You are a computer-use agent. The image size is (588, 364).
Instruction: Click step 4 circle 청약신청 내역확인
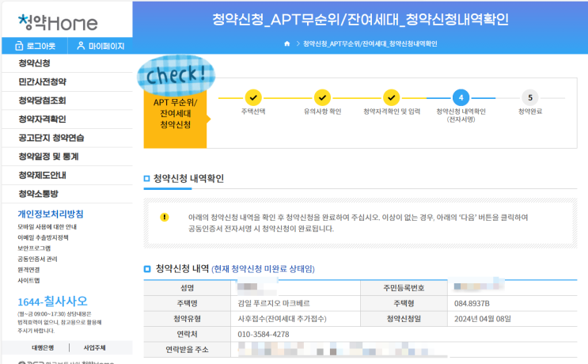point(461,98)
